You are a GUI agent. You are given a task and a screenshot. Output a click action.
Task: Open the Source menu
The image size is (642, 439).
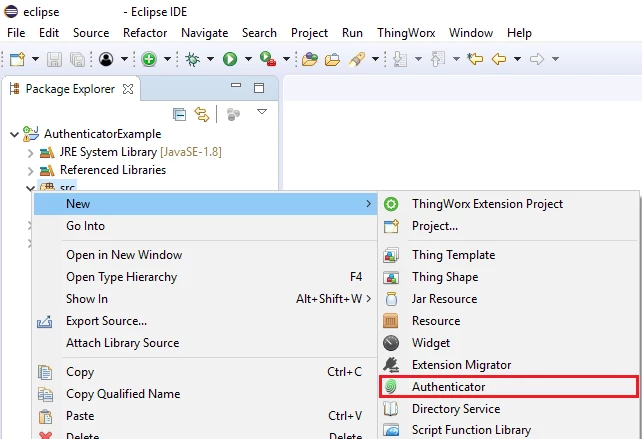(91, 33)
